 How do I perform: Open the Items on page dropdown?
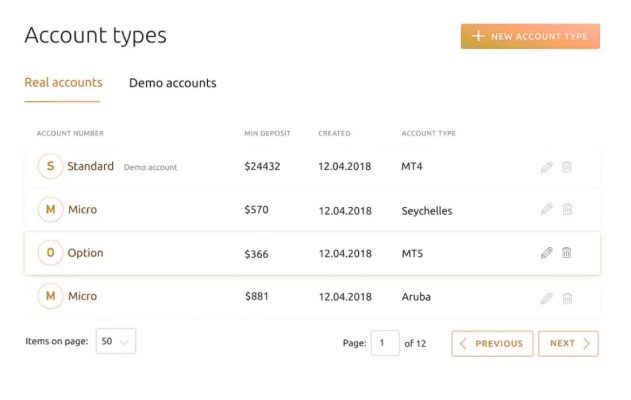(115, 342)
